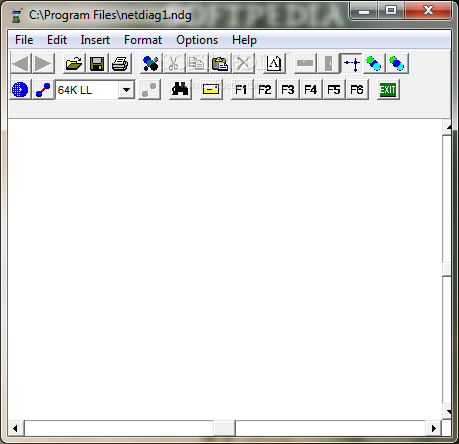
Task: Toggle the crosshair grid snap icon
Action: pos(351,63)
